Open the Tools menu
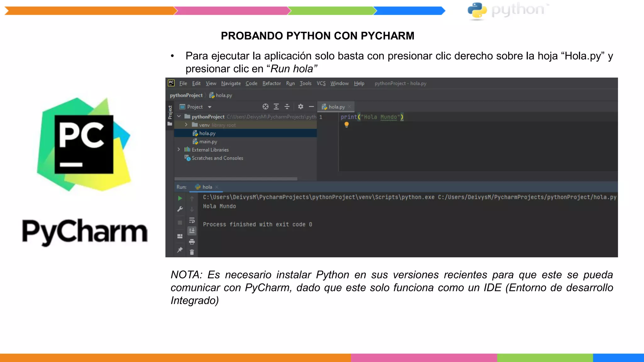This screenshot has height=362, width=644. [305, 83]
